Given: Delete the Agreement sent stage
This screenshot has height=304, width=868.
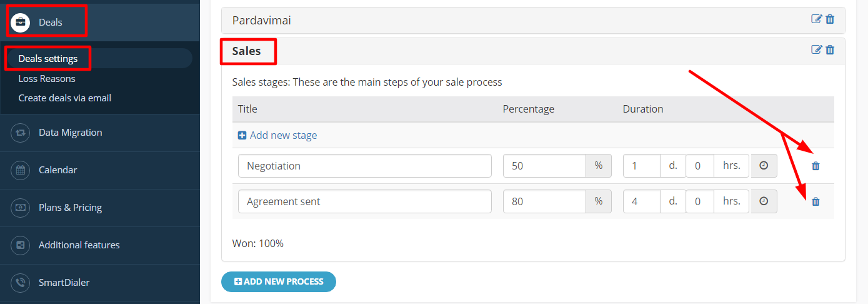Looking at the screenshot, I should coord(816,201).
